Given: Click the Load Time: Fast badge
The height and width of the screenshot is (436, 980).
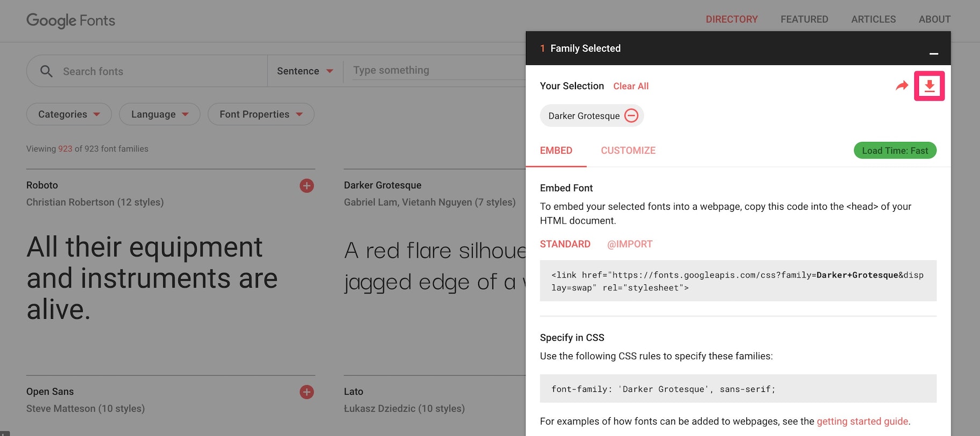Looking at the screenshot, I should click(x=895, y=151).
